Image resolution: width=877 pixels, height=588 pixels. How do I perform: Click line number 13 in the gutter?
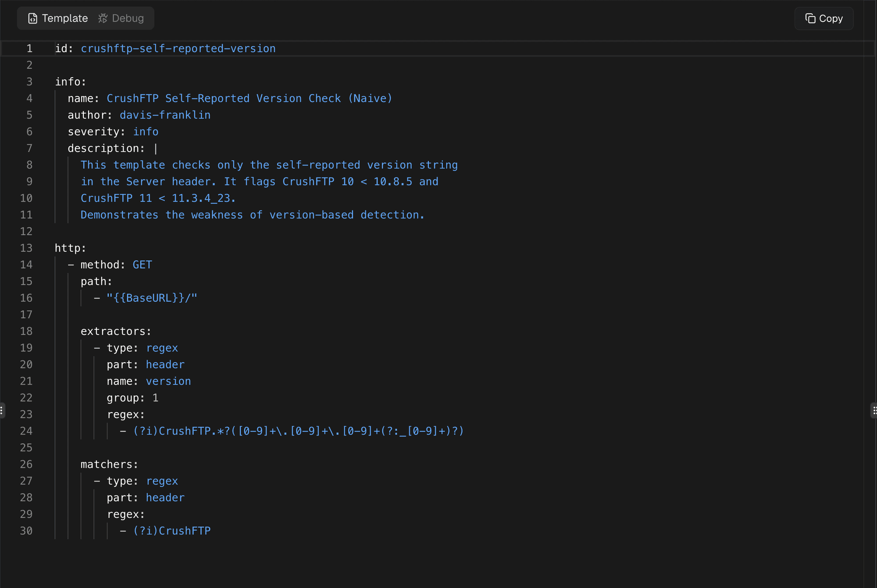coord(26,248)
